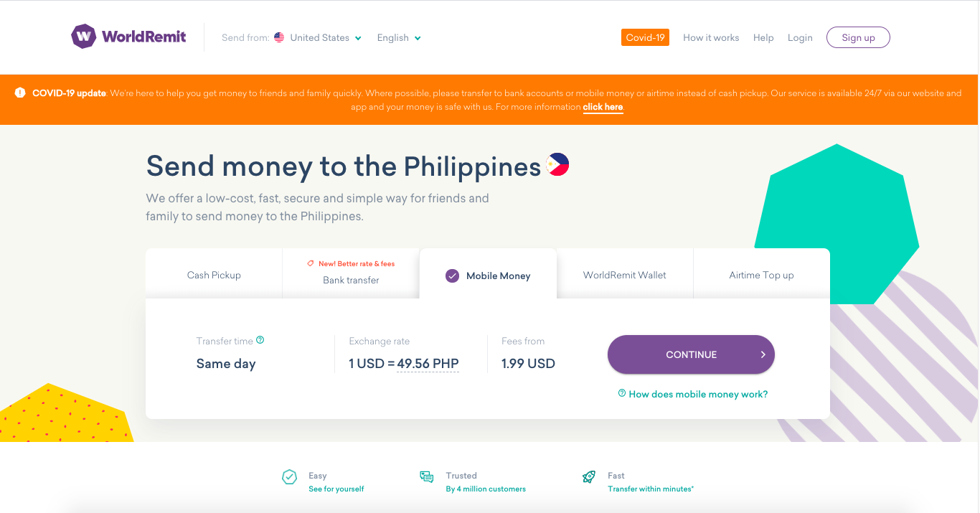Click the Philippines flag icon

tap(557, 165)
